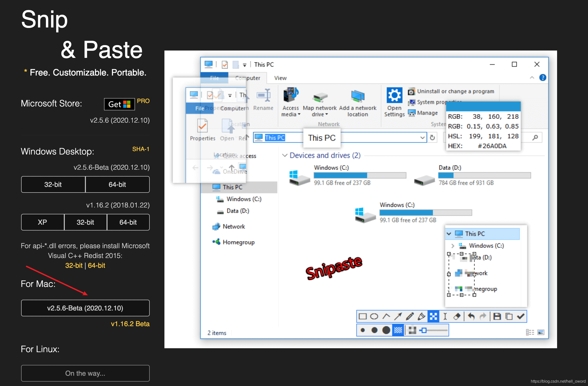Toggle the hatched blur style option

point(398,330)
